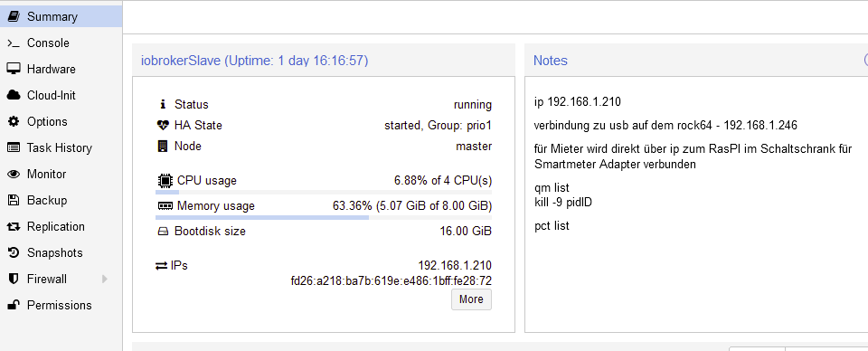Click the Backup floppy disk icon
Image resolution: width=868 pixels, height=351 pixels.
coord(14,200)
